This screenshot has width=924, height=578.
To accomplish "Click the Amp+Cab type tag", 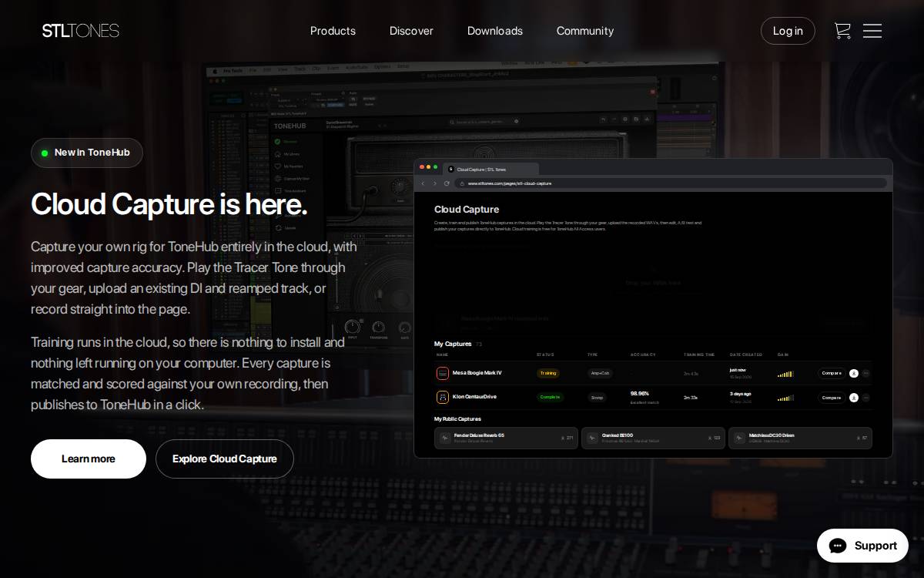I will pos(600,373).
